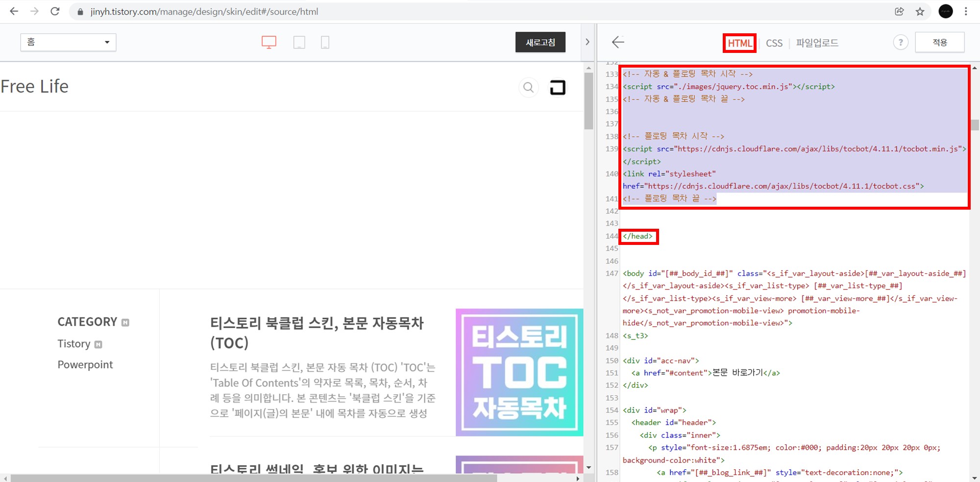980x482 pixels.
Task: Open the 파일업로드 tab
Action: click(817, 43)
